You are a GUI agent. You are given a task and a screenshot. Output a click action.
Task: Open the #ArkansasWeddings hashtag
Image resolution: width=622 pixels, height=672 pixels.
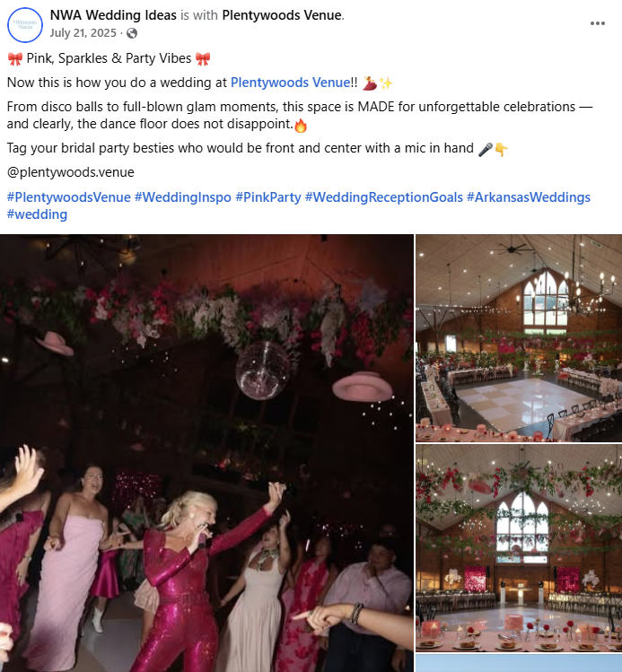[x=529, y=197]
